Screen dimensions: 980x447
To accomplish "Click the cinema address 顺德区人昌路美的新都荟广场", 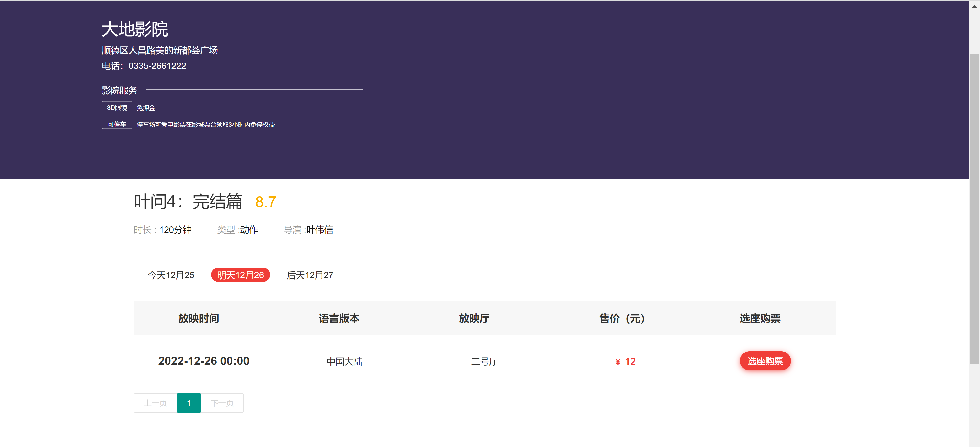I will click(160, 50).
